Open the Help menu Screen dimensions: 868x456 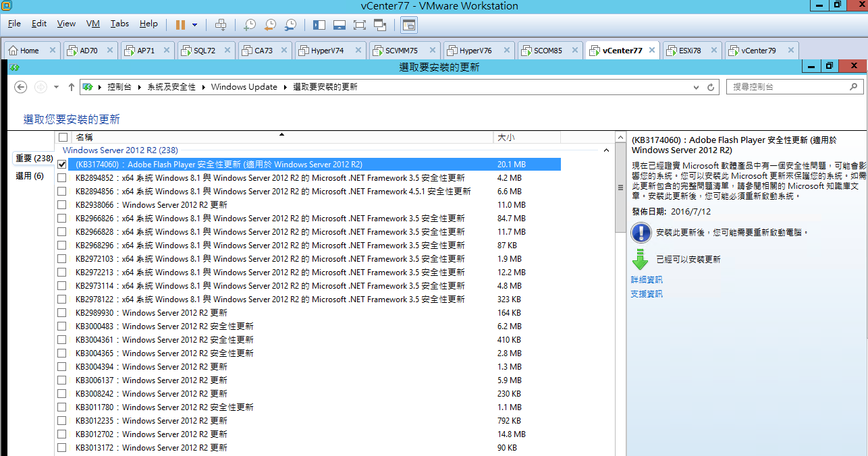(148, 24)
